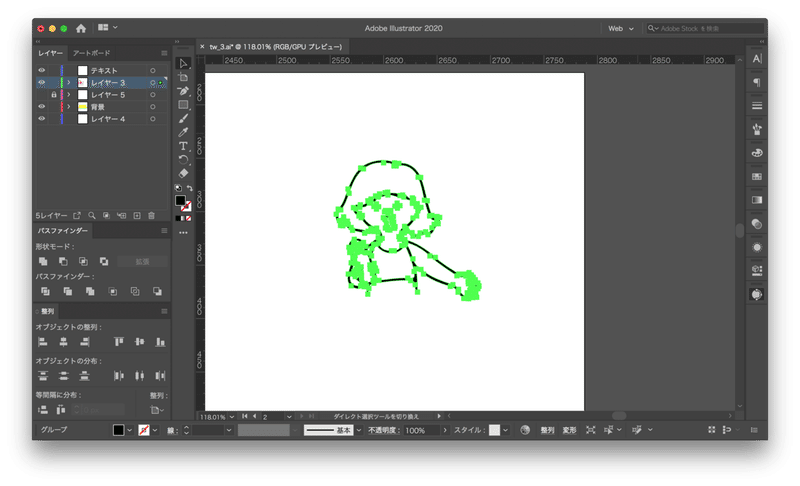Image resolution: width=800 pixels, height=486 pixels.
Task: Select the 整列 panel tab
Action: 47,311
